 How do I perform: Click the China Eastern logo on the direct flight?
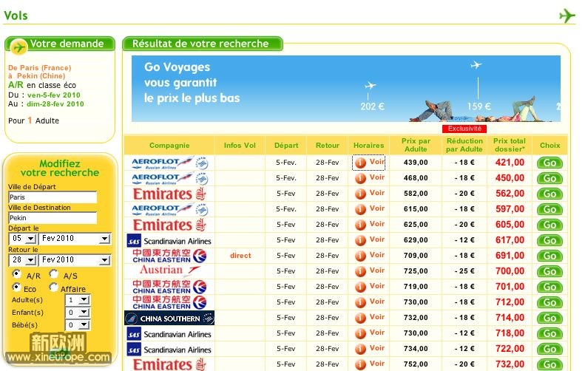169,256
